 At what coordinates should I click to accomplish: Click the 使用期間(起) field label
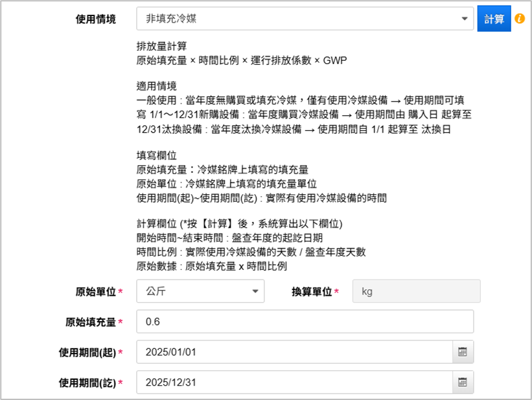87,352
